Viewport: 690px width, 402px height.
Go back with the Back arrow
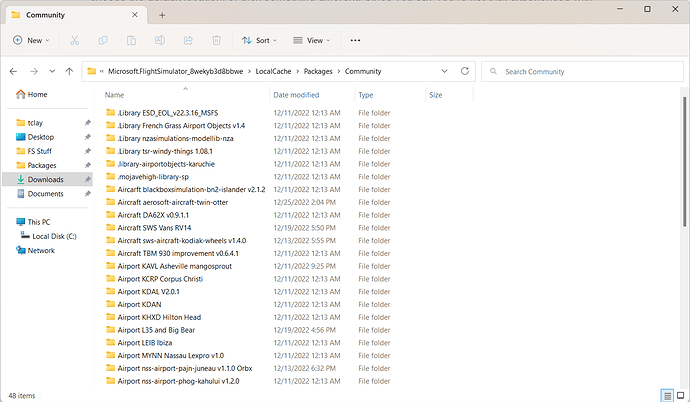coord(13,71)
